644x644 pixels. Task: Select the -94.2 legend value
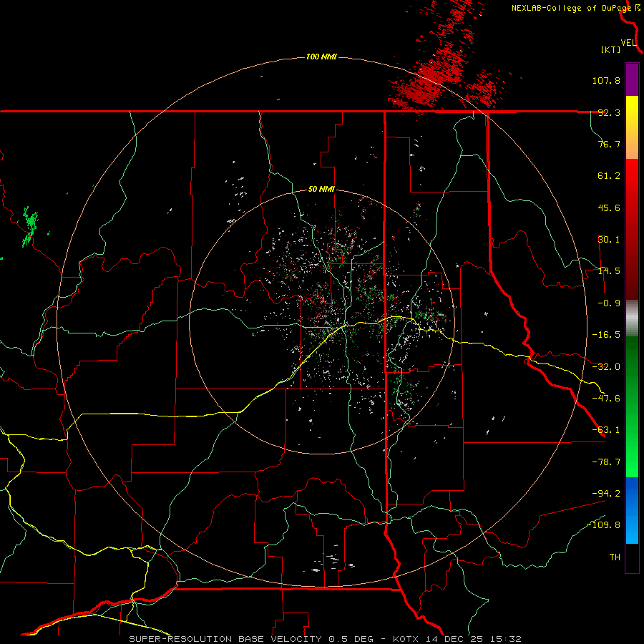click(606, 494)
